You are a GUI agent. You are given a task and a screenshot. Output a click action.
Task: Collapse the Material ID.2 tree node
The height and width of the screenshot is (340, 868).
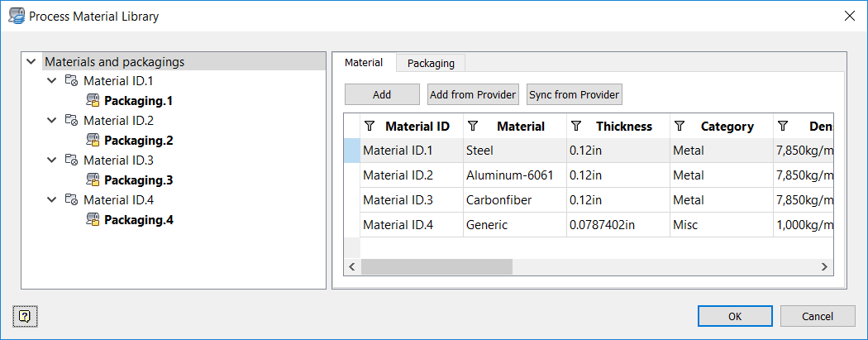coord(52,121)
